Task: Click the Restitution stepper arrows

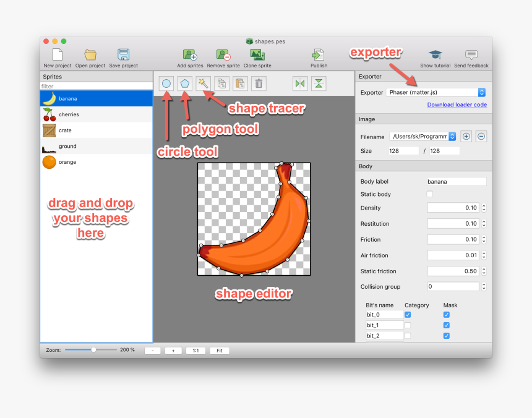Action: tap(484, 224)
